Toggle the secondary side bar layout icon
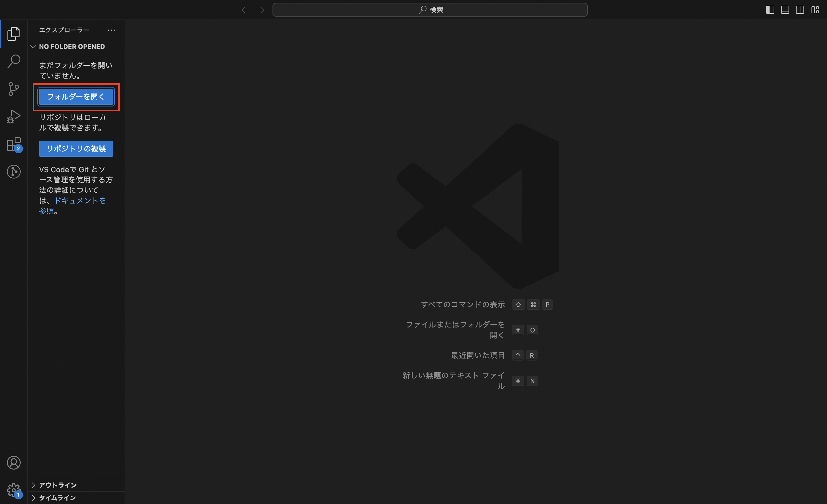Viewport: 827px width, 504px height. tap(800, 10)
